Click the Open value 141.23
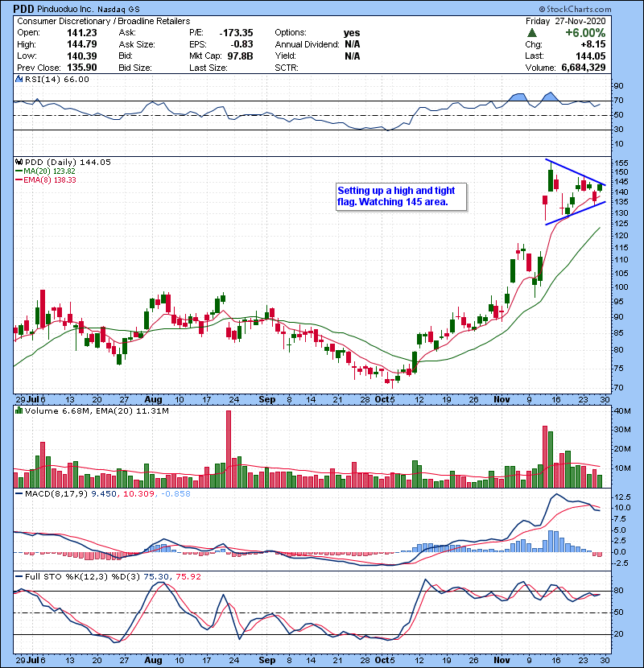 click(x=82, y=33)
